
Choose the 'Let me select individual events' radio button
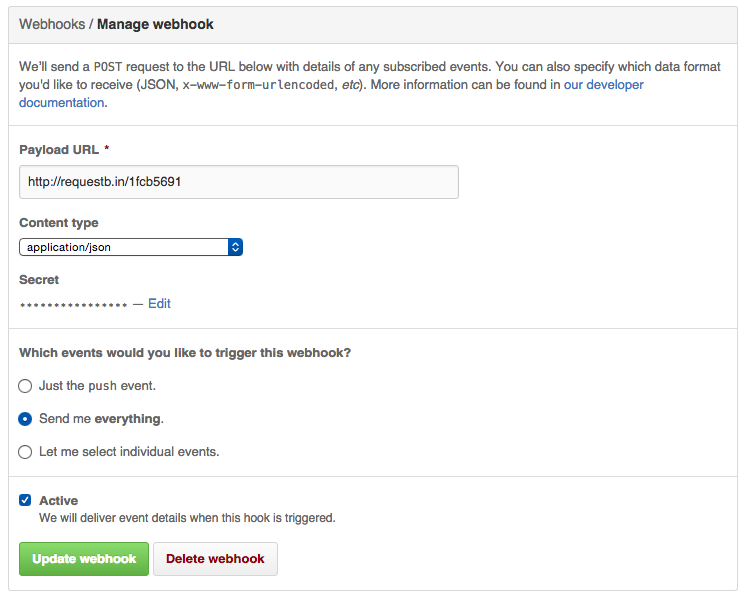click(x=26, y=452)
